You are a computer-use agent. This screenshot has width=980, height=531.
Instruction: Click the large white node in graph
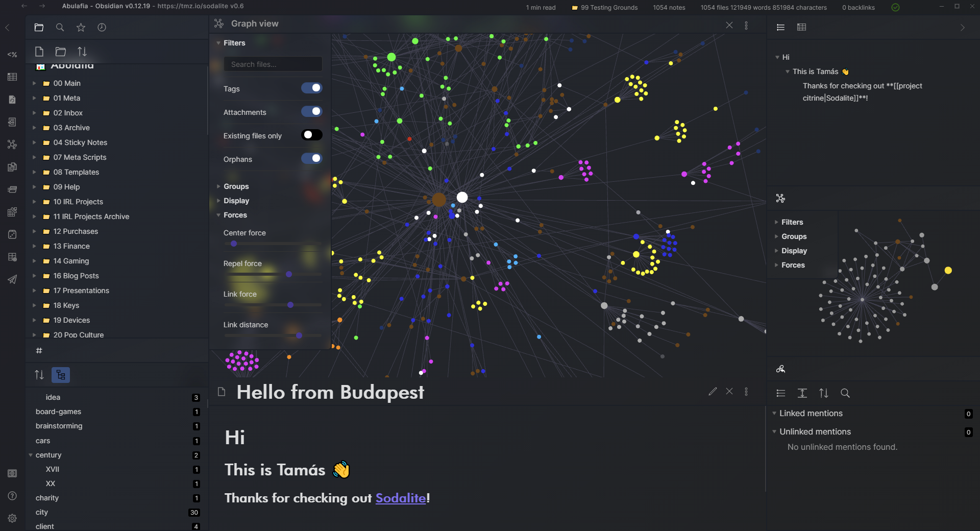(x=462, y=197)
